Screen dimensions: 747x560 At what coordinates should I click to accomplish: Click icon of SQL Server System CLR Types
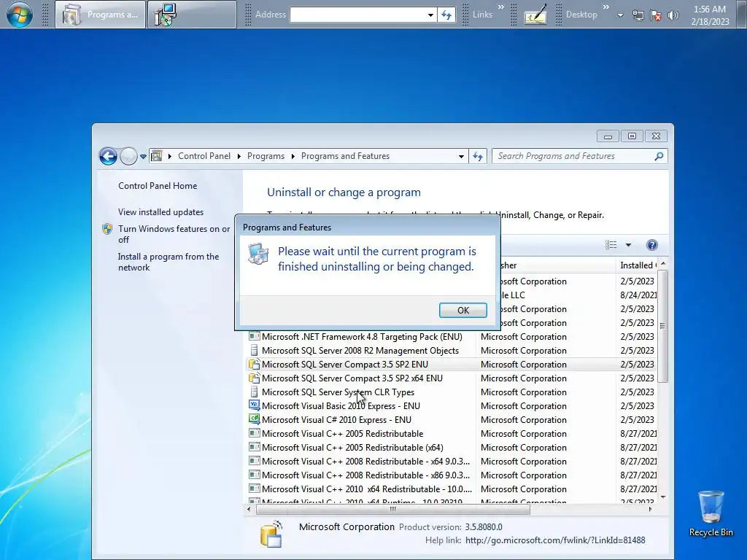point(255,392)
